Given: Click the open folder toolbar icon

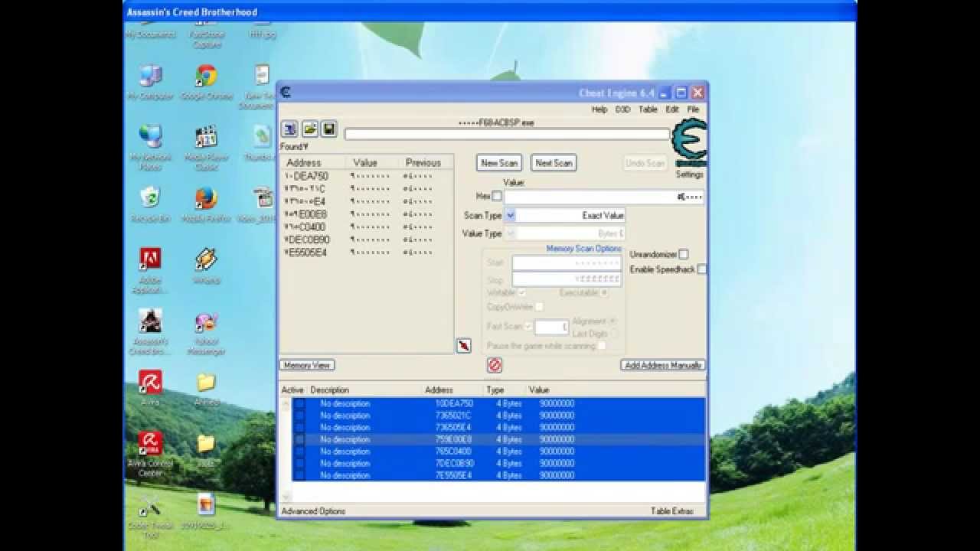Looking at the screenshot, I should pos(309,129).
